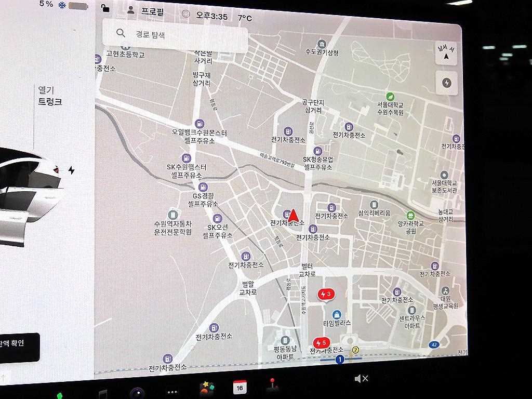This screenshot has height=399, width=532.
Task: Tap the charge port lightning bolt on car
Action: [x=71, y=170]
